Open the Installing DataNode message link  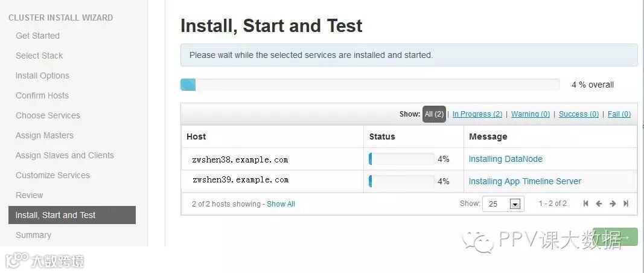(x=505, y=159)
